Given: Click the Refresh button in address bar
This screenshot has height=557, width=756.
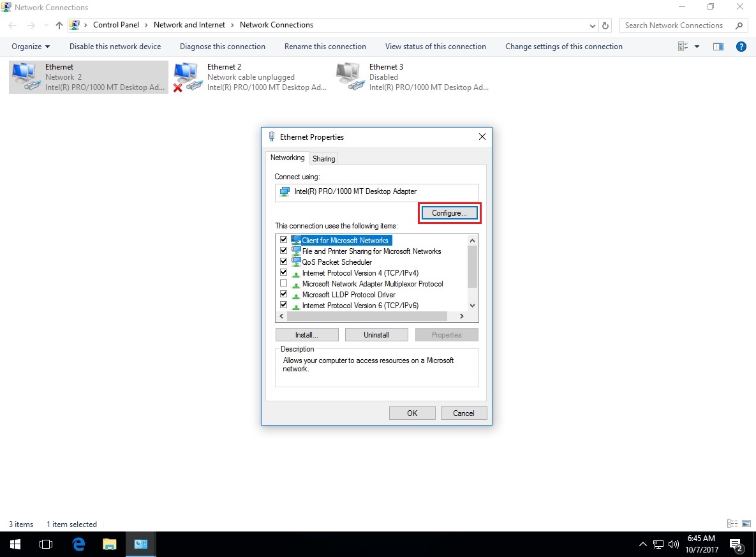Looking at the screenshot, I should (605, 26).
